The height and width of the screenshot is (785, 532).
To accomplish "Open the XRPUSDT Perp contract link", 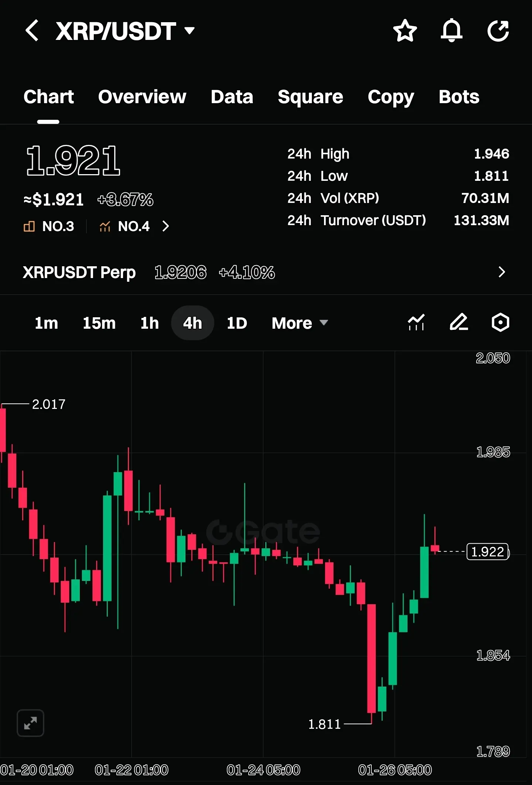I will pos(79,273).
